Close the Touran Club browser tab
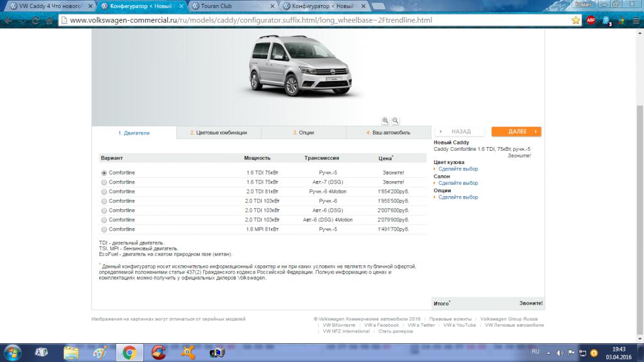Viewport: 644px width, 362px height. pyautogui.click(x=272, y=6)
